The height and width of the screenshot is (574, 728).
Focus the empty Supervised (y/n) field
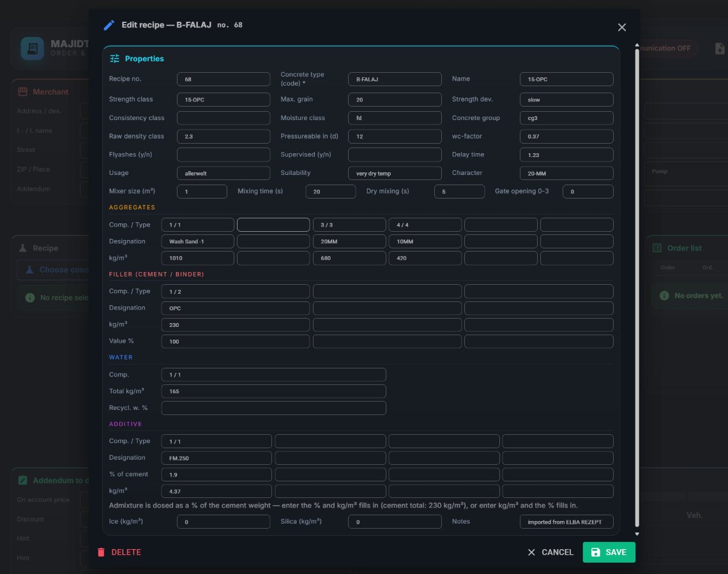395,155
